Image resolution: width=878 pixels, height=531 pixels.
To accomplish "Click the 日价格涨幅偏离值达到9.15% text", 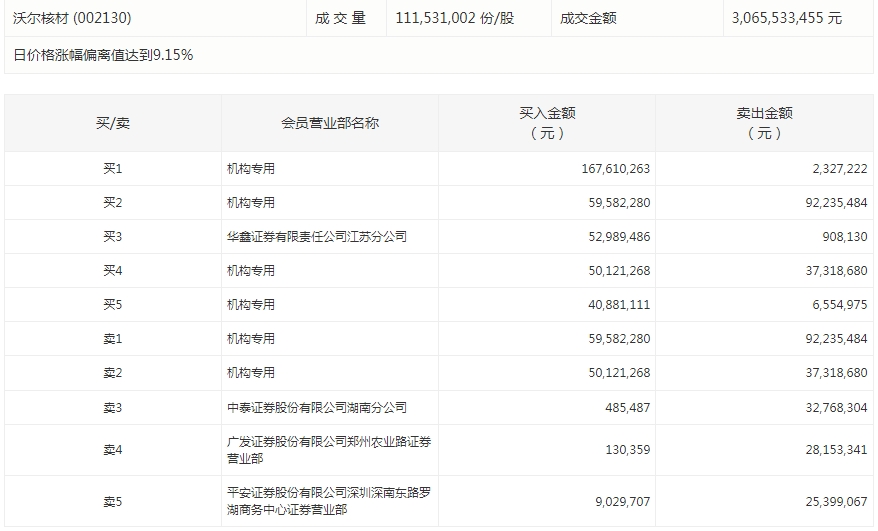I will [104, 55].
